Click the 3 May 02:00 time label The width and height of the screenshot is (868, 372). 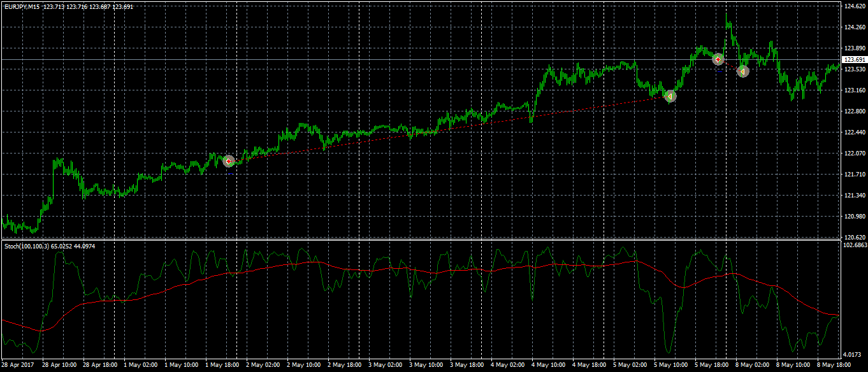tap(386, 366)
